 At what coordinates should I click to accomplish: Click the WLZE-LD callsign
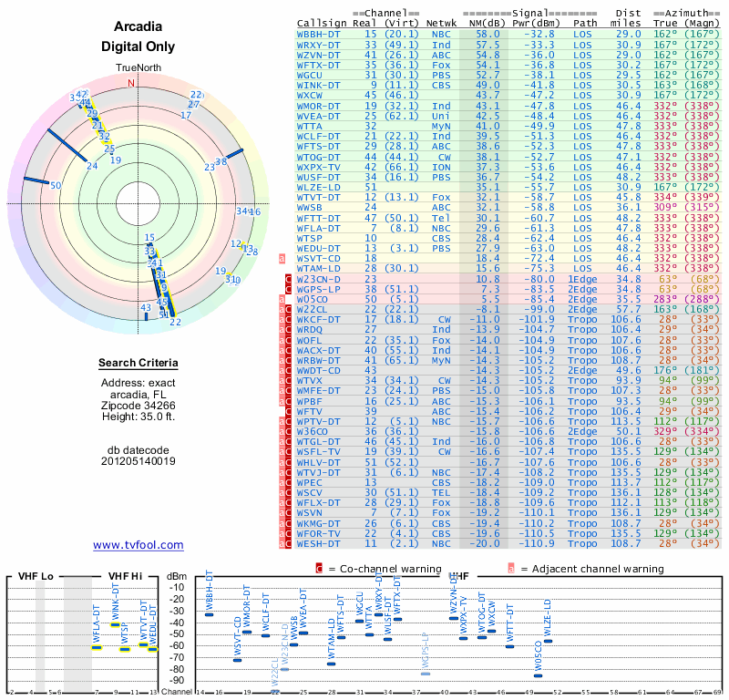pos(318,188)
